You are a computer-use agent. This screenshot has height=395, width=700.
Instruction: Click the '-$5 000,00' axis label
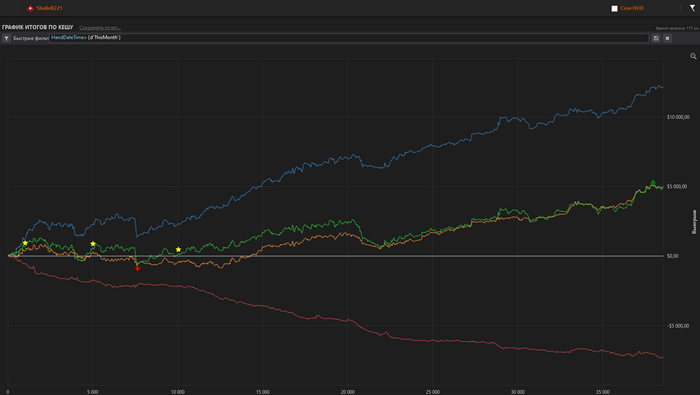point(678,326)
